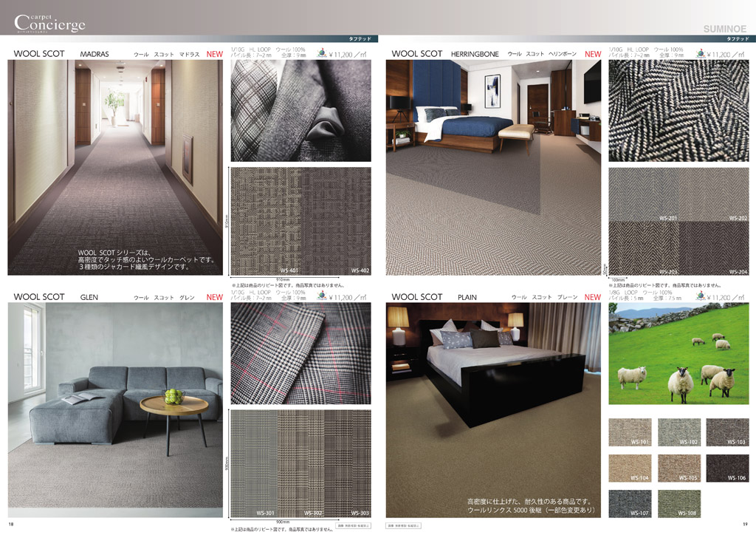Click the HERRINGBONE product title

475,54
